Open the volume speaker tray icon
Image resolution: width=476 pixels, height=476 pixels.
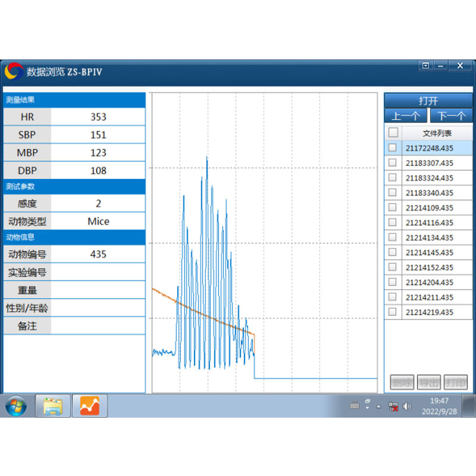[407, 406]
